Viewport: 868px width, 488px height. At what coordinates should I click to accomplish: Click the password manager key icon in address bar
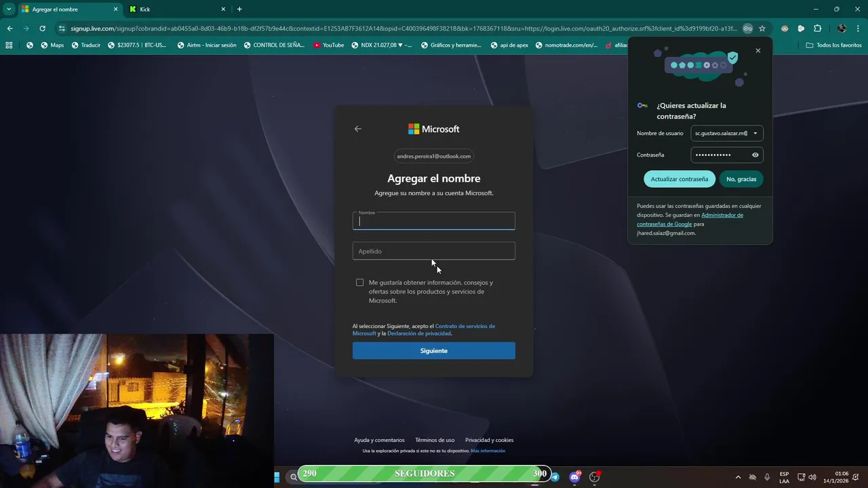747,28
